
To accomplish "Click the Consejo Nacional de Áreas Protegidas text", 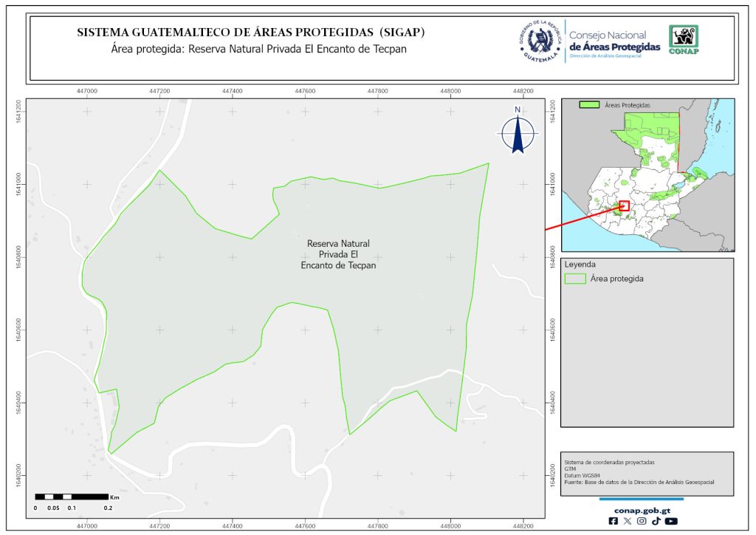I will point(614,41).
